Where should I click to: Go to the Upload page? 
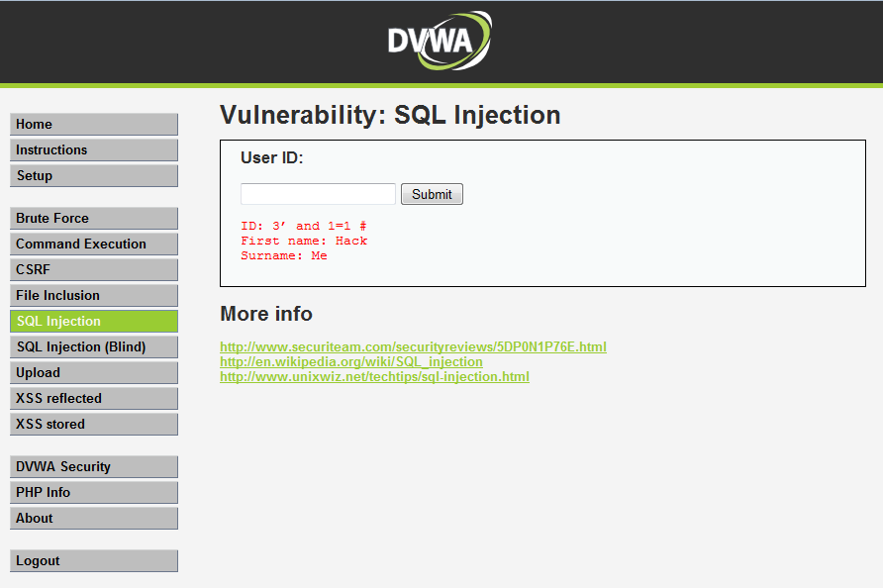[x=94, y=373]
